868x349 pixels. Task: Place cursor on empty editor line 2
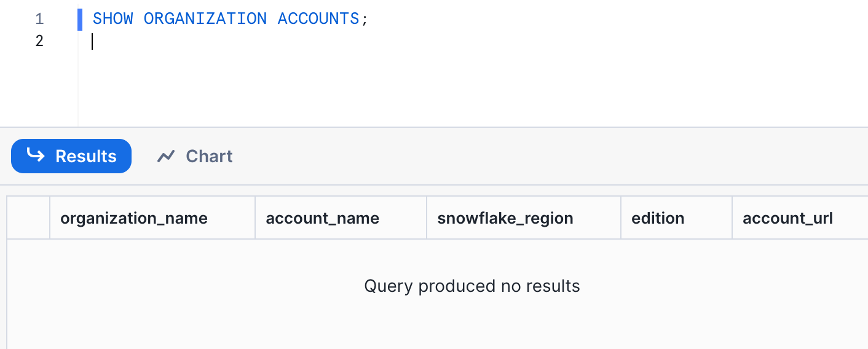click(x=246, y=41)
